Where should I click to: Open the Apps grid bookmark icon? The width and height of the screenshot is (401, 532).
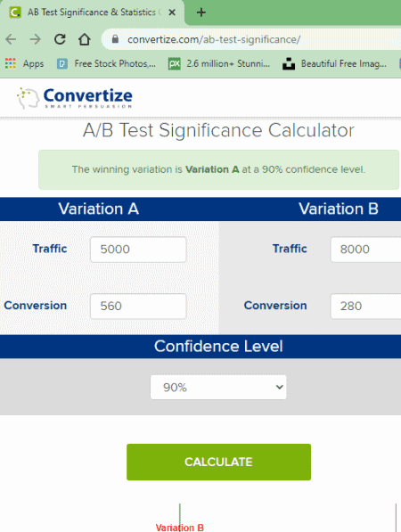(11, 63)
